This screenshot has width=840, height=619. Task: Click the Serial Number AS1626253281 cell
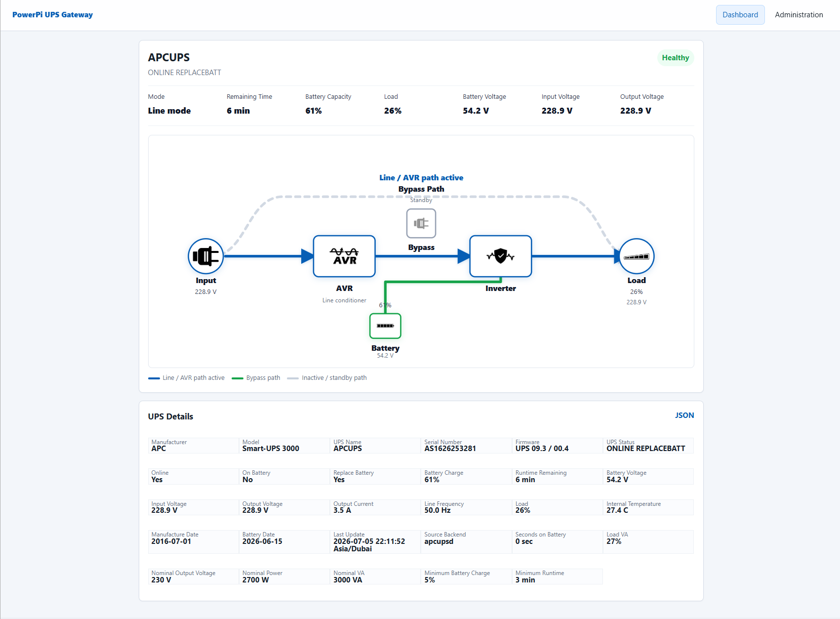466,446
